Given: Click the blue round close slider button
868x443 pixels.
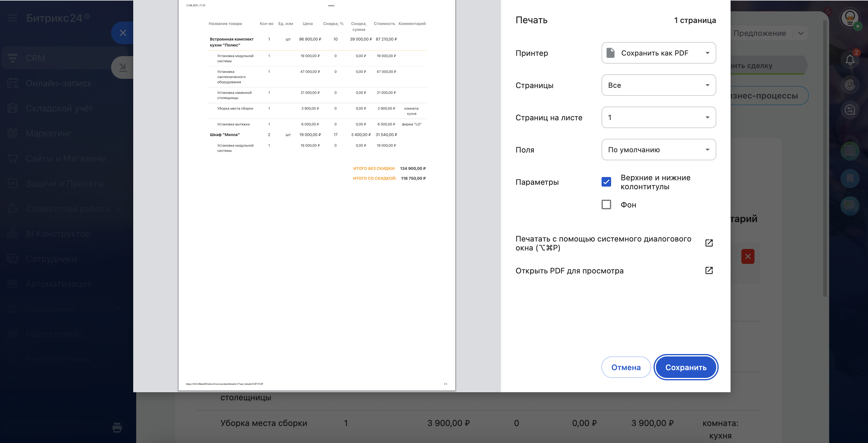Looking at the screenshot, I should point(123,33).
